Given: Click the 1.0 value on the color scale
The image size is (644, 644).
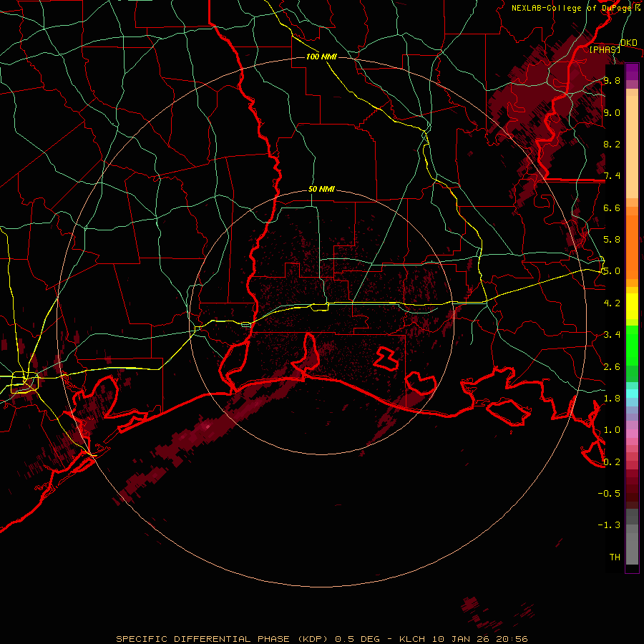Looking at the screenshot, I should (x=612, y=430).
